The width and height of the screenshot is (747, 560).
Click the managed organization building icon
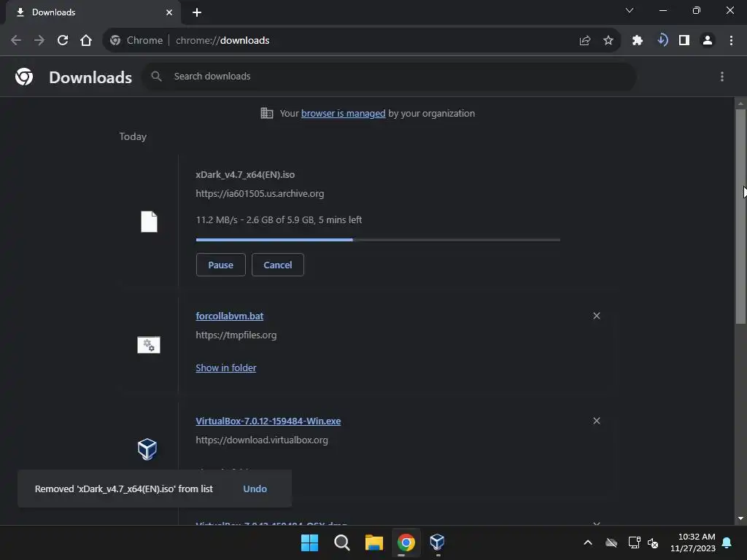pyautogui.click(x=267, y=113)
